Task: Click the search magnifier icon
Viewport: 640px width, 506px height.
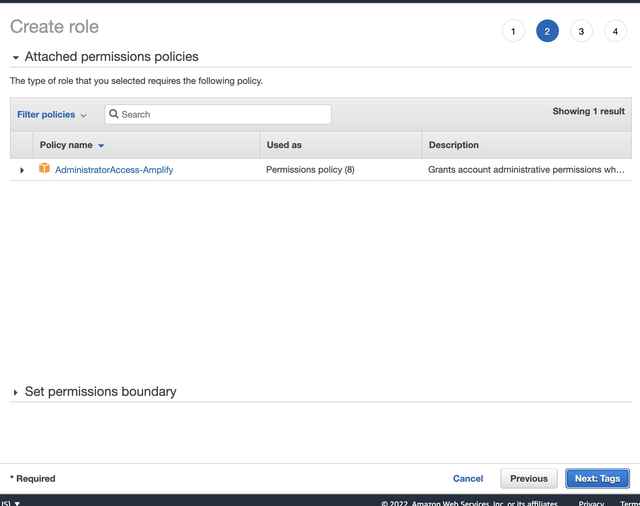Action: pyautogui.click(x=114, y=114)
